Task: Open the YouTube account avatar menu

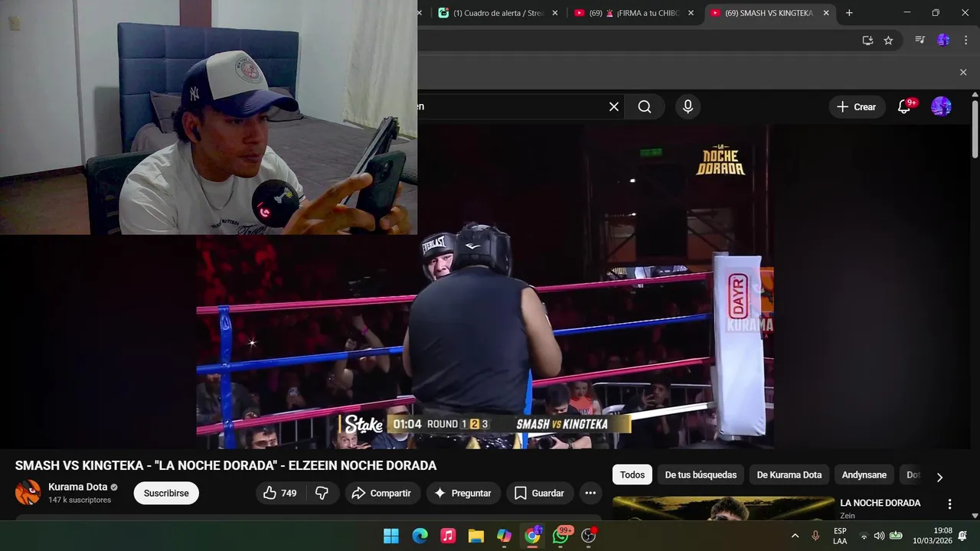Action: click(941, 107)
